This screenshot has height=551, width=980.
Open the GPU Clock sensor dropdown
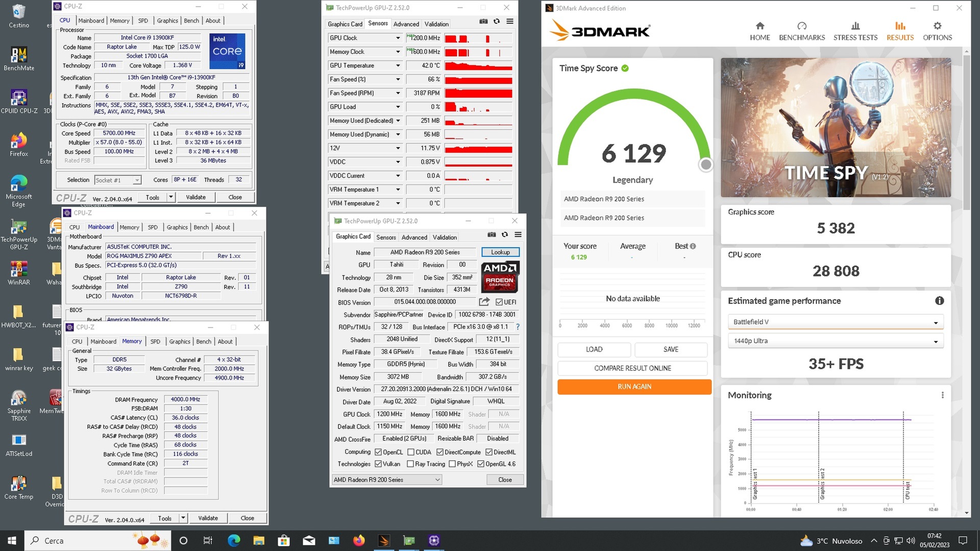(x=398, y=38)
